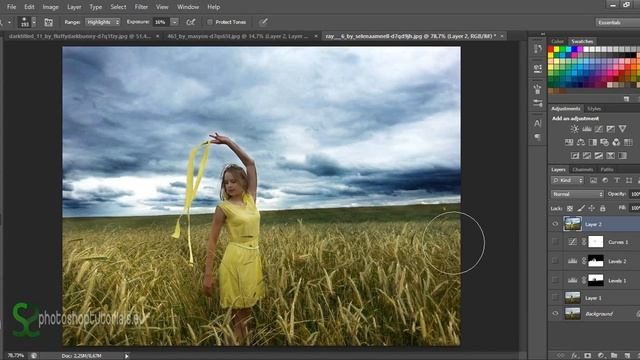Add a Hue/Saturation adjustment
The image size is (640, 360).
569,142
